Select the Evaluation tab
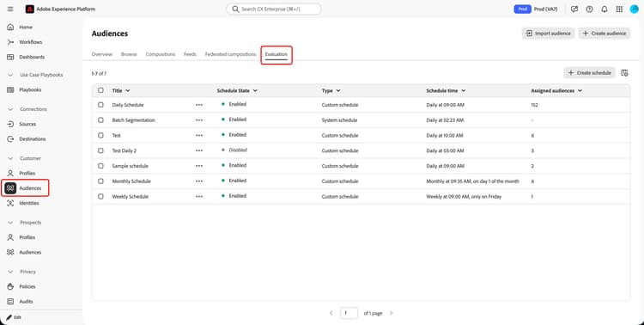 pyautogui.click(x=276, y=54)
